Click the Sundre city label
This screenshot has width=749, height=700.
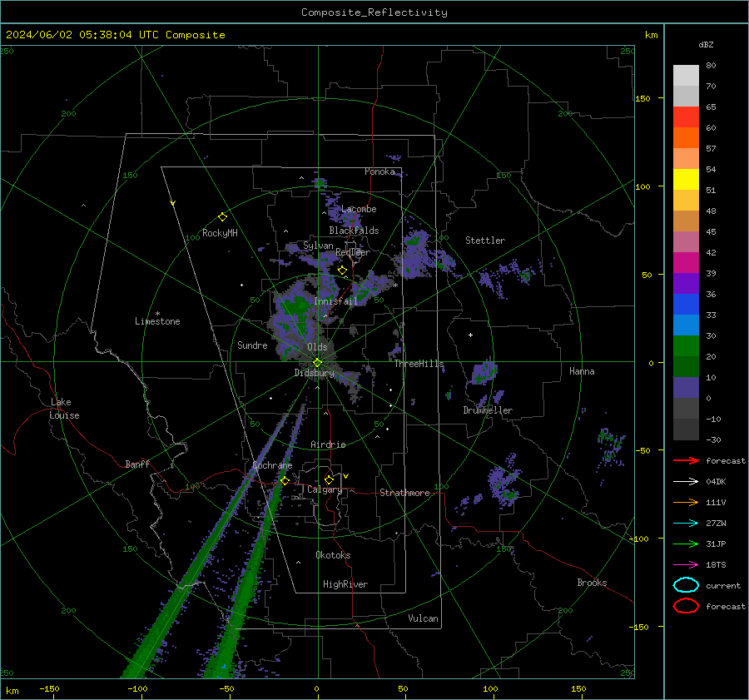(x=252, y=345)
